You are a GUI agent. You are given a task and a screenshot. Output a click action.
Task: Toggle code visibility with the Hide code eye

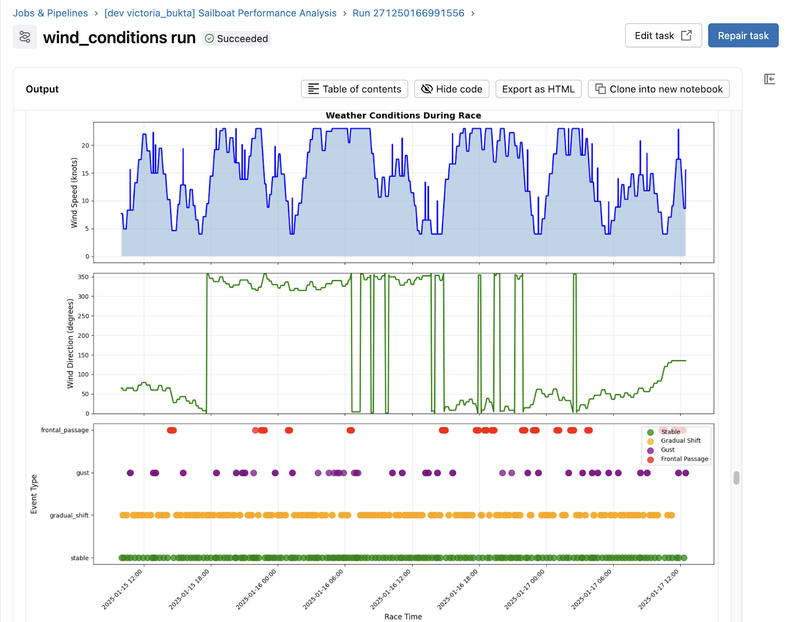click(x=427, y=89)
